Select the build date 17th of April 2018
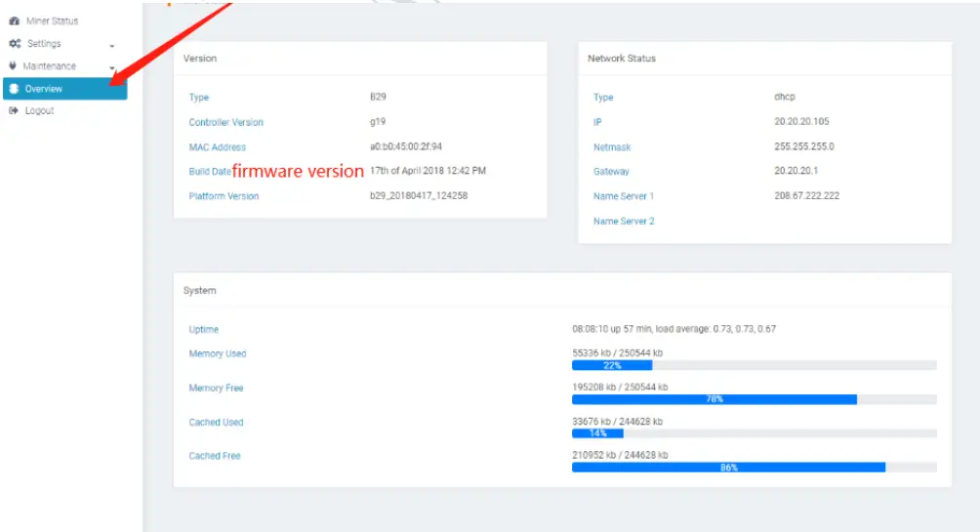Screen dimensions: 980x532 click(x=428, y=171)
